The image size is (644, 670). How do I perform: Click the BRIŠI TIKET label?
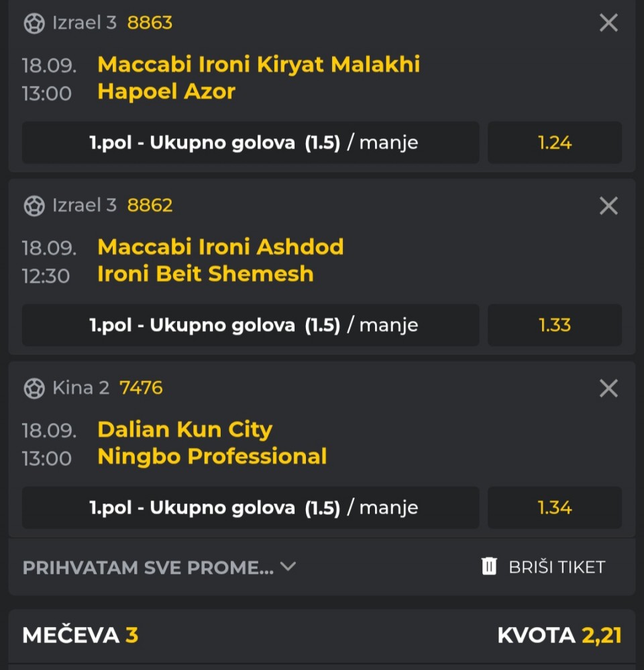[557, 567]
